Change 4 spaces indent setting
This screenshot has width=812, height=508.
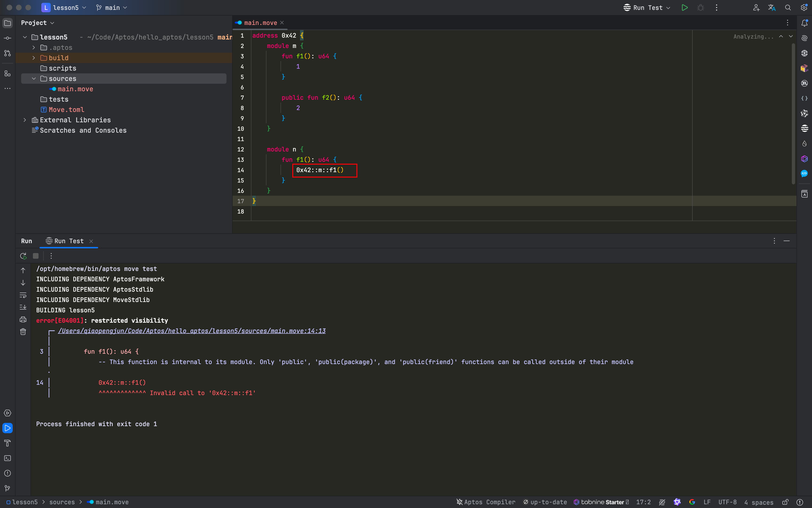pos(759,502)
